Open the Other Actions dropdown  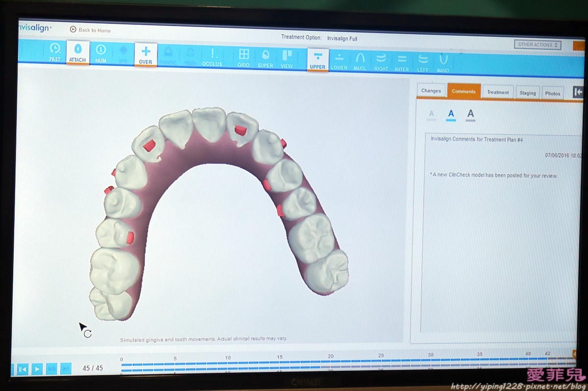(539, 45)
